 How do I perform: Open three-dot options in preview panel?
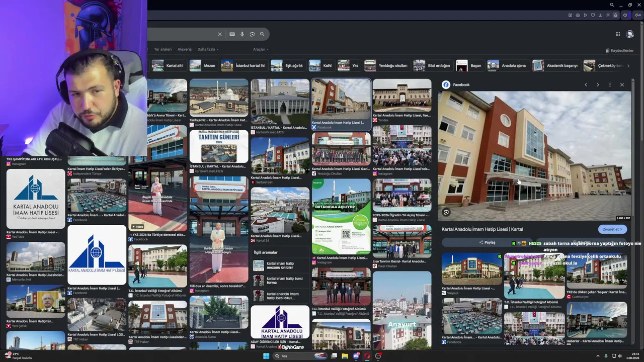610,84
